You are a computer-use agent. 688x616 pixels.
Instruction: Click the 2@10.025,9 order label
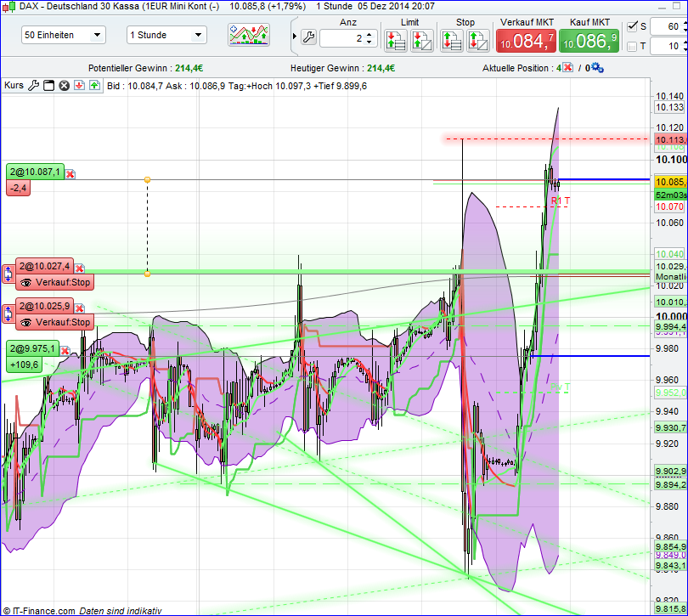(44, 306)
